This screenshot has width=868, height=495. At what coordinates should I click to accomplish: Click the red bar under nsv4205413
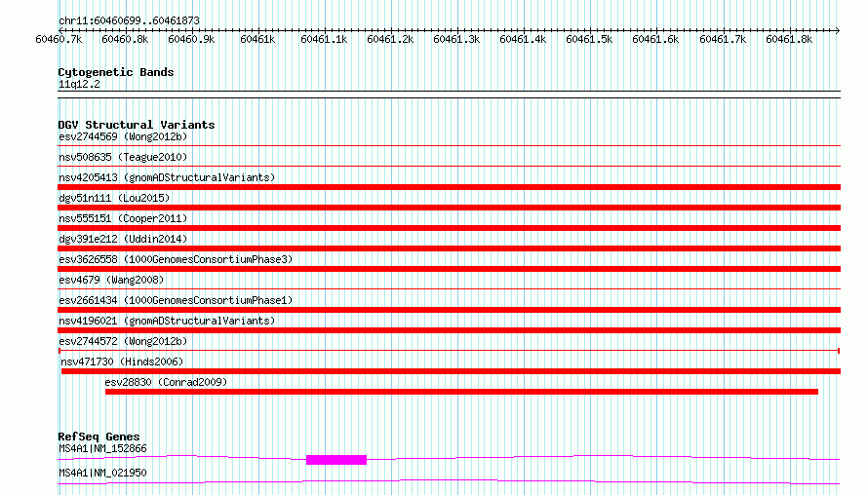pos(449,187)
